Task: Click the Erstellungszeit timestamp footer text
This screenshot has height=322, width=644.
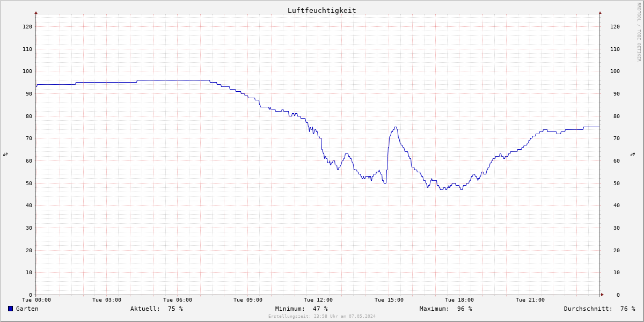Action: click(x=322, y=316)
